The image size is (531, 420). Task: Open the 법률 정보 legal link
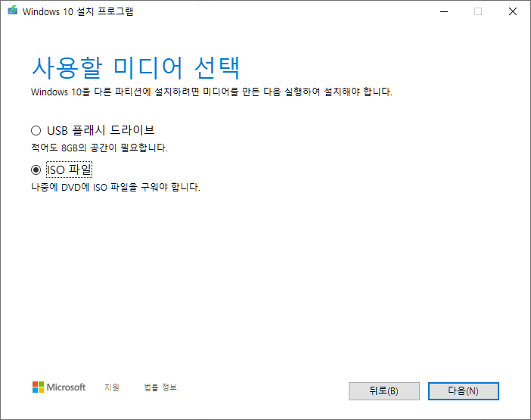(x=160, y=387)
